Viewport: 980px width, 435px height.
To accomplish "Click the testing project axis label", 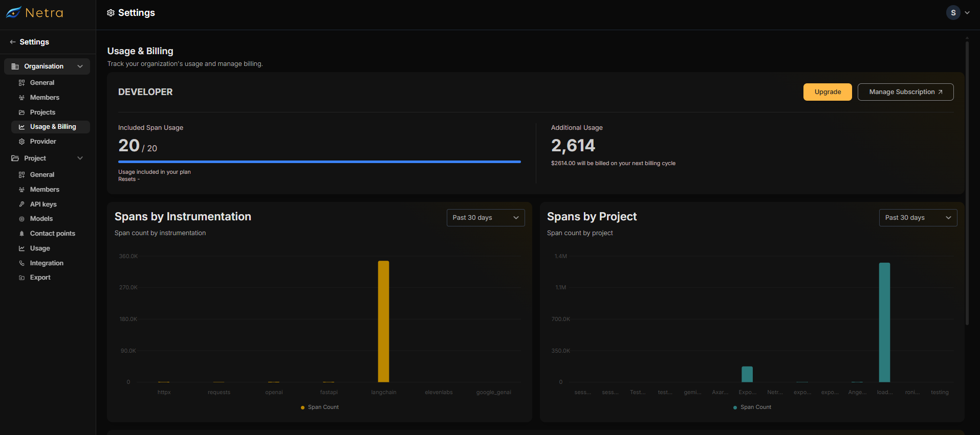I will (x=940, y=393).
